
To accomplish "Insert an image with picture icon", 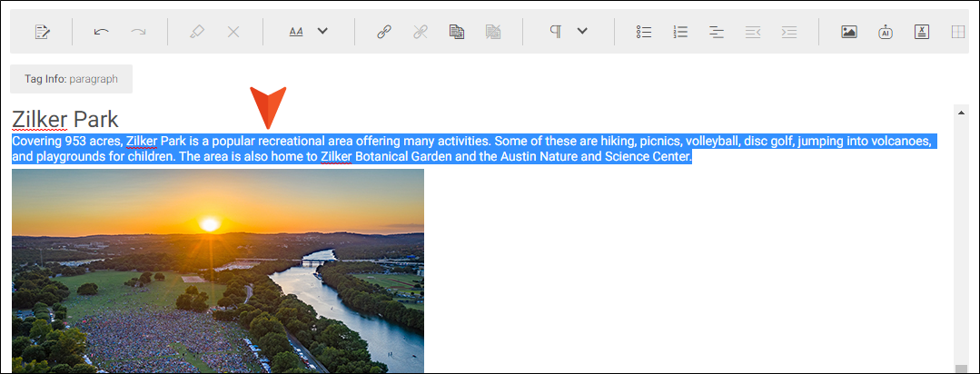I will click(x=848, y=32).
